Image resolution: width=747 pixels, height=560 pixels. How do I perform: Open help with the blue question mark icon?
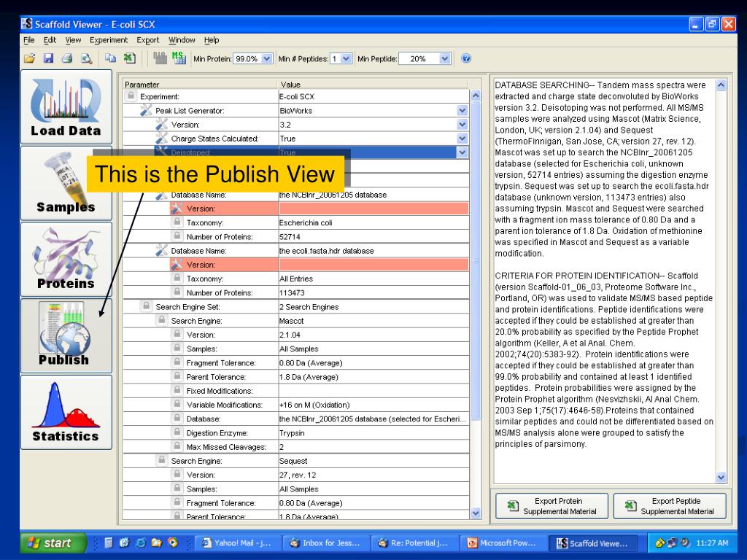pyautogui.click(x=466, y=58)
